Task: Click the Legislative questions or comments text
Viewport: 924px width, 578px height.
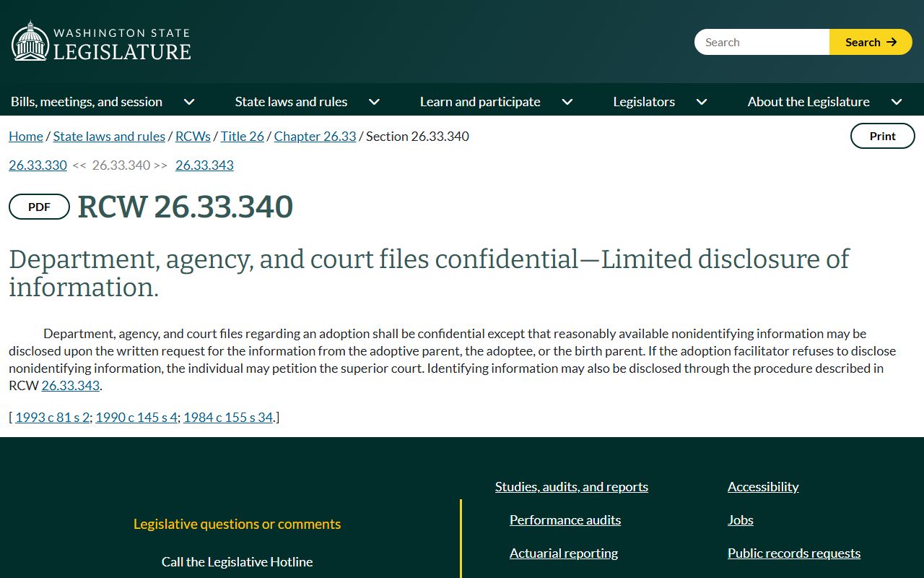Action: [x=237, y=524]
